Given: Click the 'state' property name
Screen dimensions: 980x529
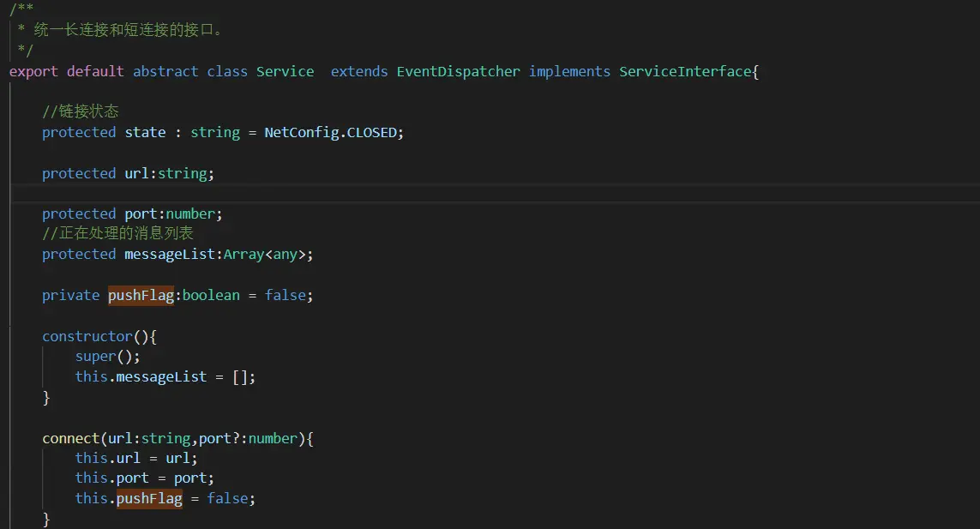Looking at the screenshot, I should tap(145, 133).
